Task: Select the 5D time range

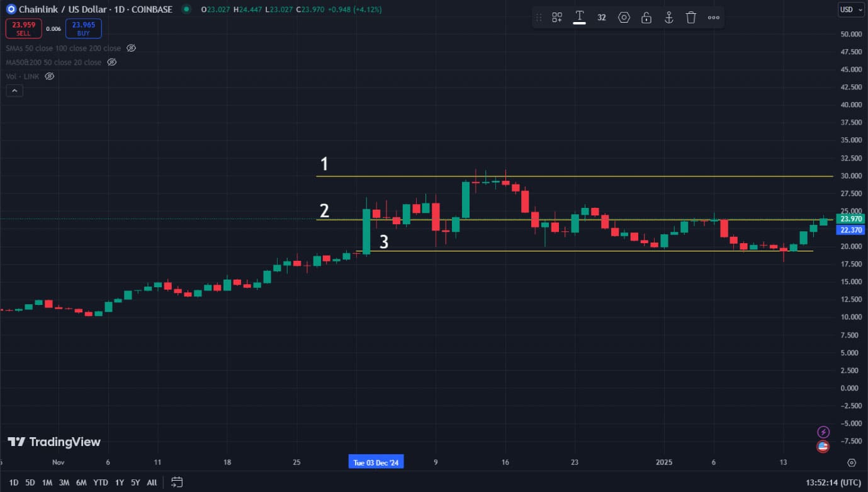Action: point(30,483)
